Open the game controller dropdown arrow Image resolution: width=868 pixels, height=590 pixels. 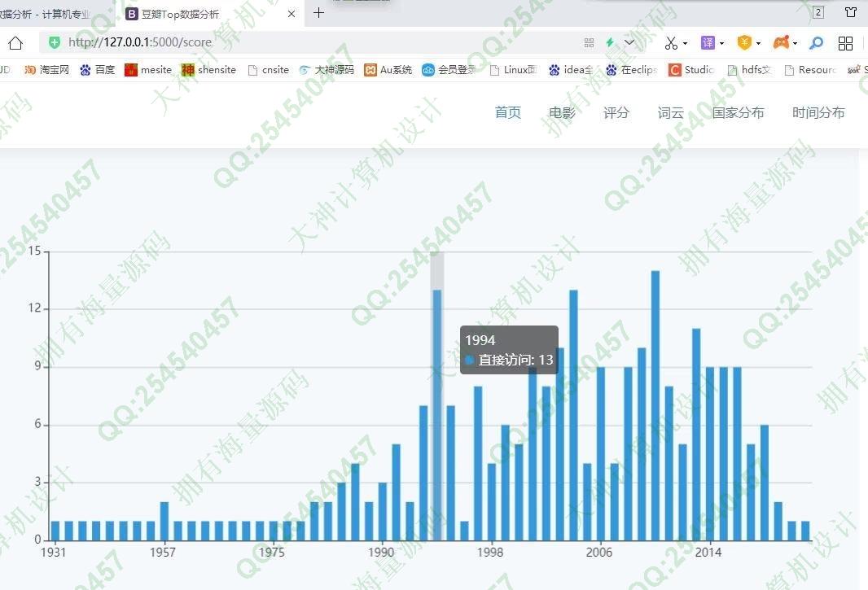tap(795, 43)
